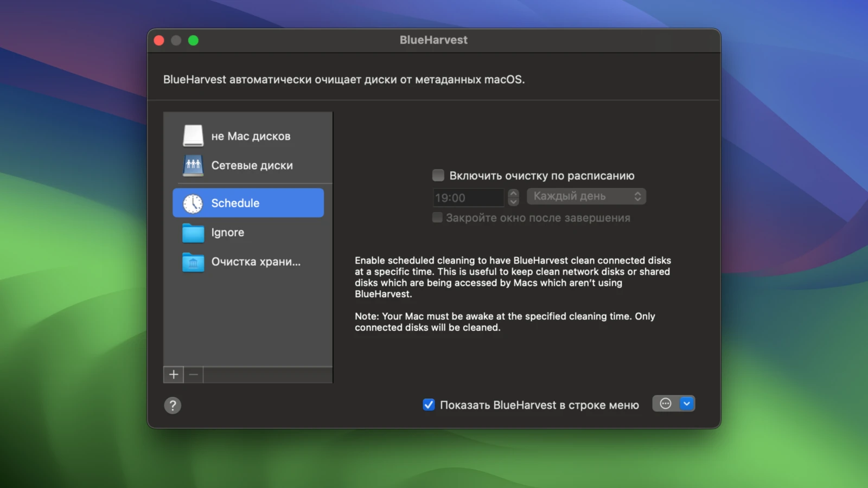Screen dimensions: 868x488
Task: Click the storage cleanup folder icon
Action: click(193, 262)
